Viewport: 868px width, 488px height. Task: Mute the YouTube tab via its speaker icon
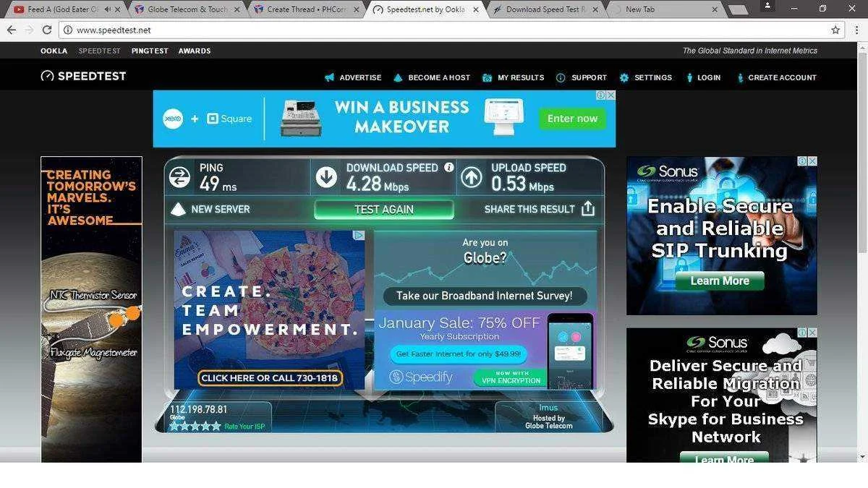[107, 9]
